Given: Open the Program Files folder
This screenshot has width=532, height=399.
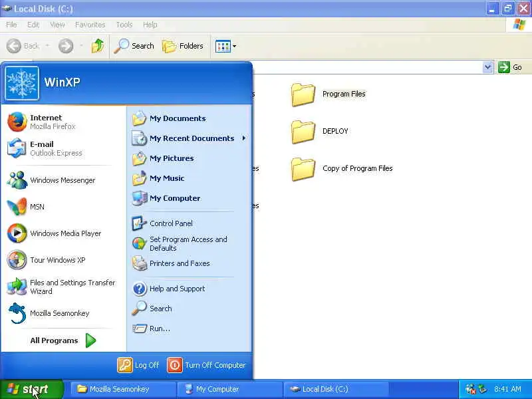Looking at the screenshot, I should pos(329,94).
